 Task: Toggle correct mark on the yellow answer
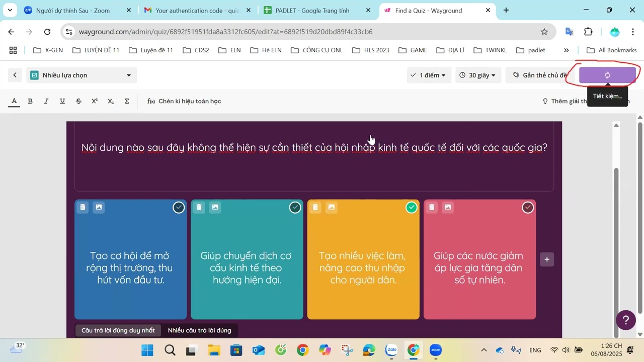tap(412, 207)
